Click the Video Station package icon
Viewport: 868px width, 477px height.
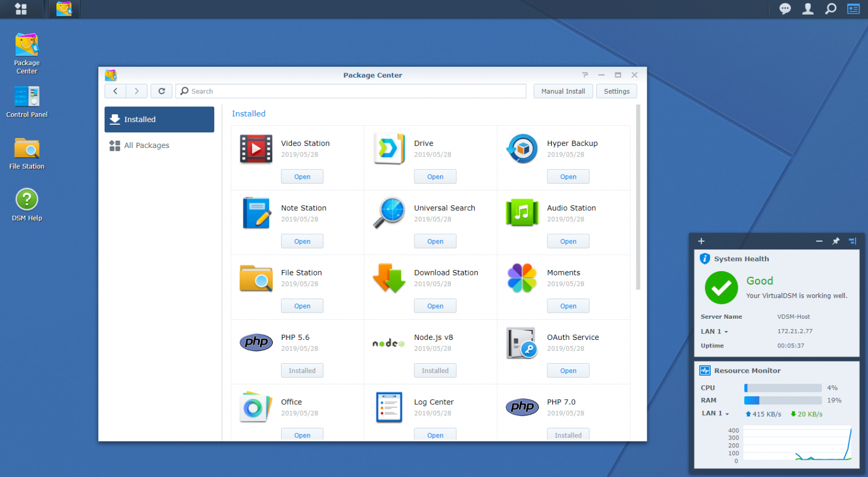(256, 149)
